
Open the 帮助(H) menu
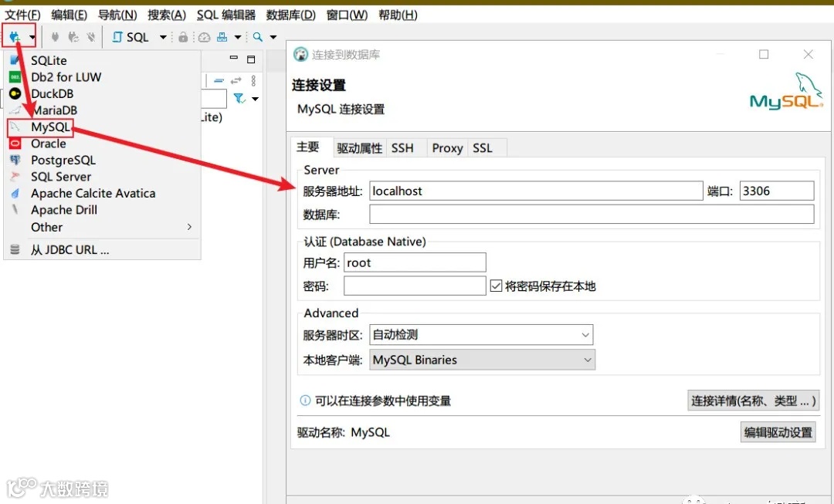398,15
